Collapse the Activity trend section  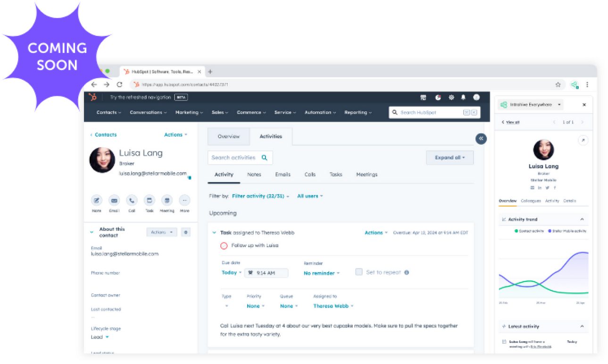click(x=582, y=219)
